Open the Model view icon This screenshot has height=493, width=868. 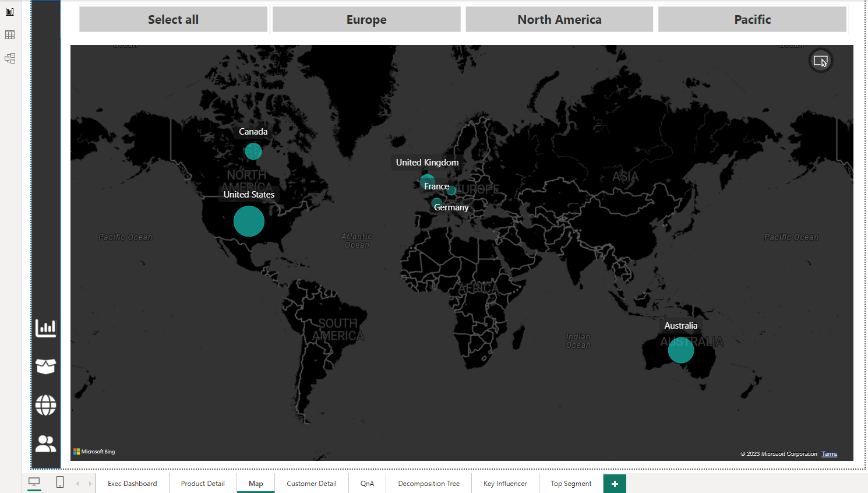coord(10,58)
